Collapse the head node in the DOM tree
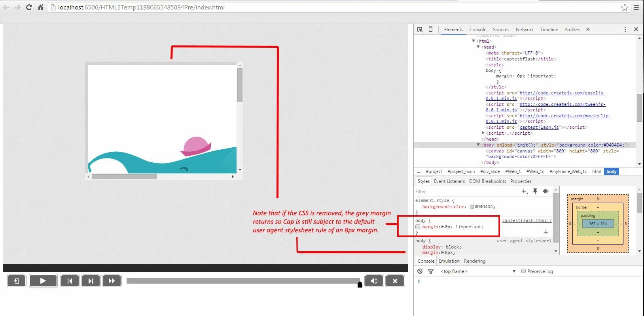Viewport: 644px width, 316px height. 478,47
